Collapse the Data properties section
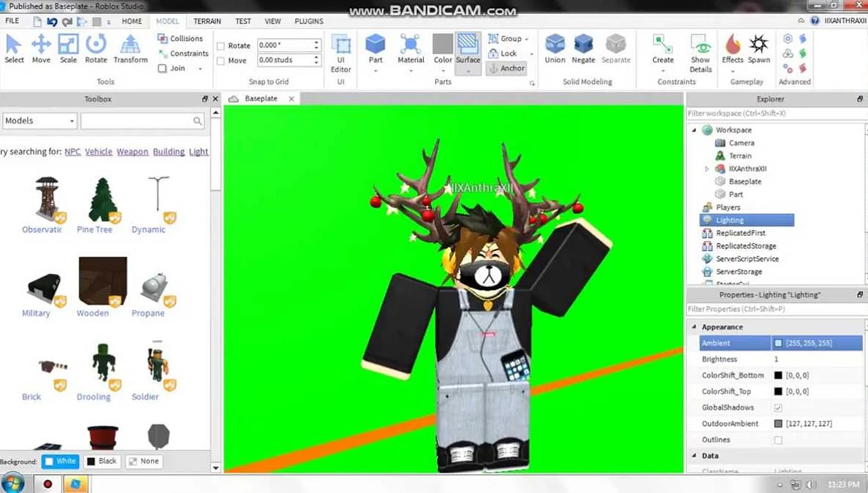 coord(694,456)
